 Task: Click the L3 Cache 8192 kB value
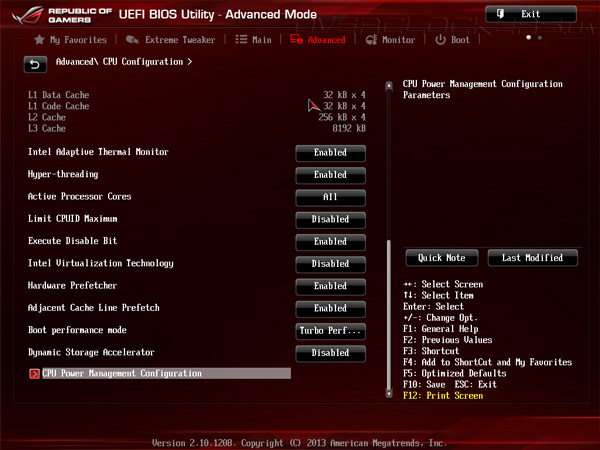[349, 129]
